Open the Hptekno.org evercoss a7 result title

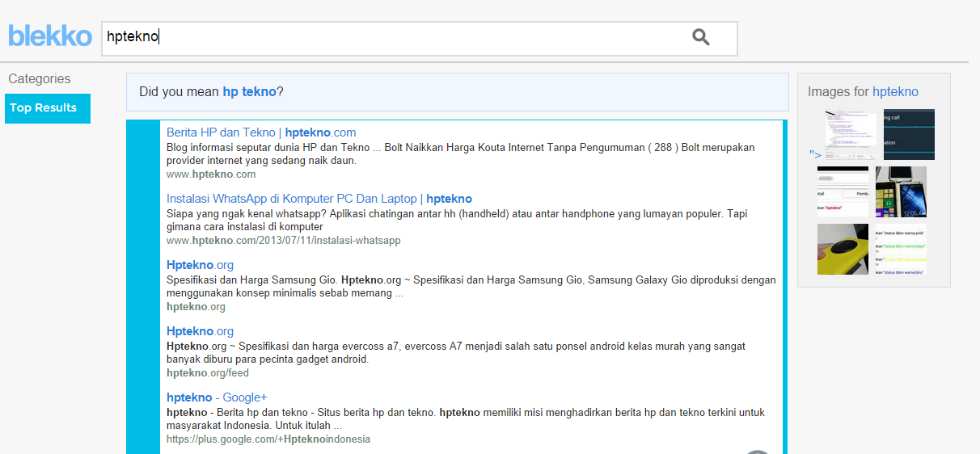coord(200,331)
